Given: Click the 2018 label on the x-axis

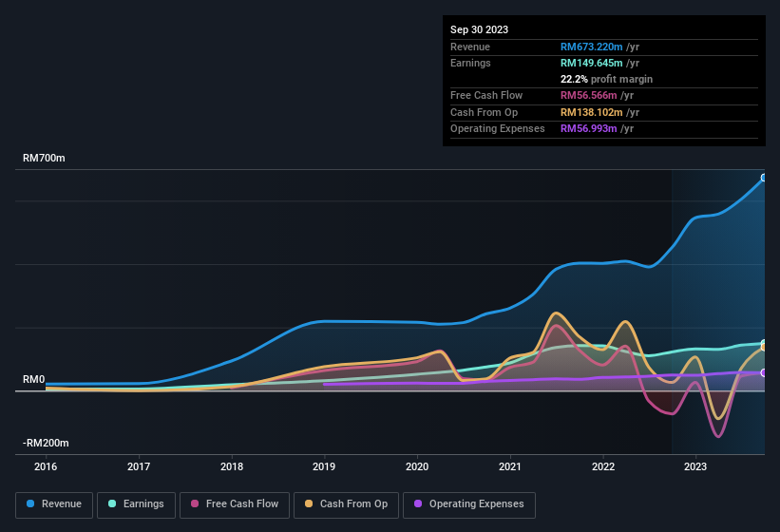Looking at the screenshot, I should [231, 466].
